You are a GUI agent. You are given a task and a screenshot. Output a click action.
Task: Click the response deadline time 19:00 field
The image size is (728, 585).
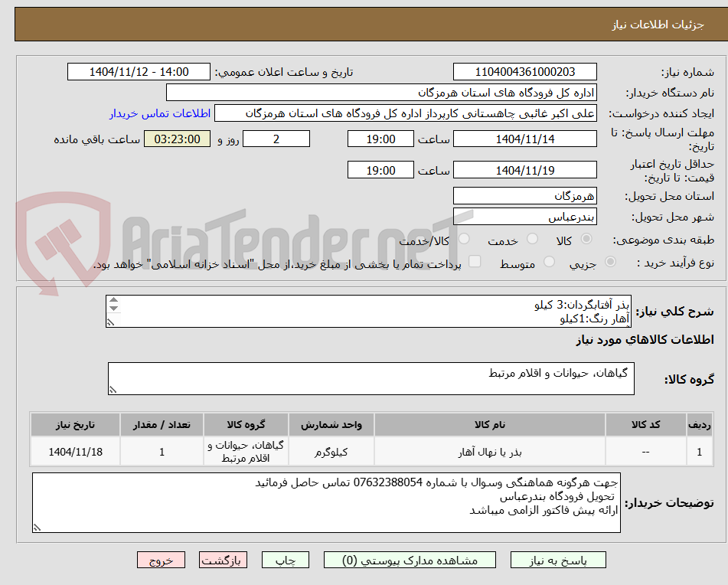pos(380,139)
